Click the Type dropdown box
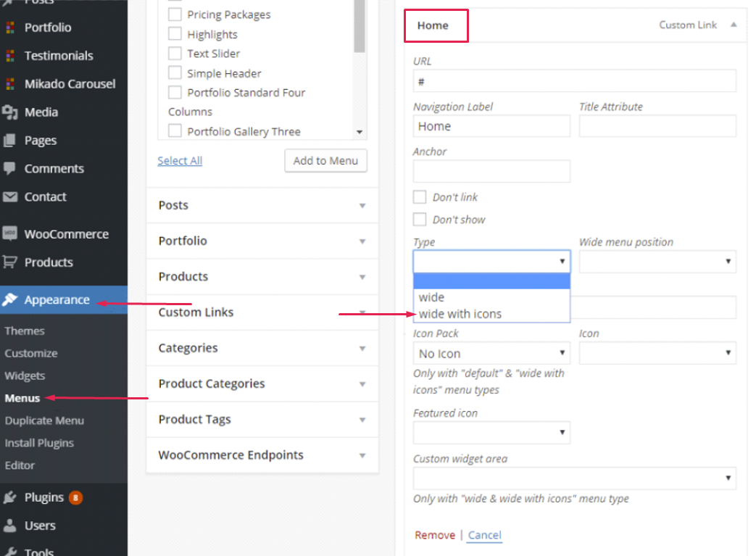 click(491, 262)
